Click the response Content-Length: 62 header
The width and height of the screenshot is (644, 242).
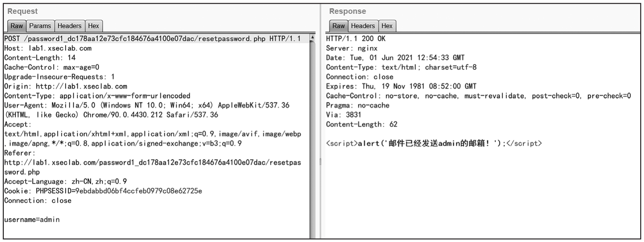361,124
